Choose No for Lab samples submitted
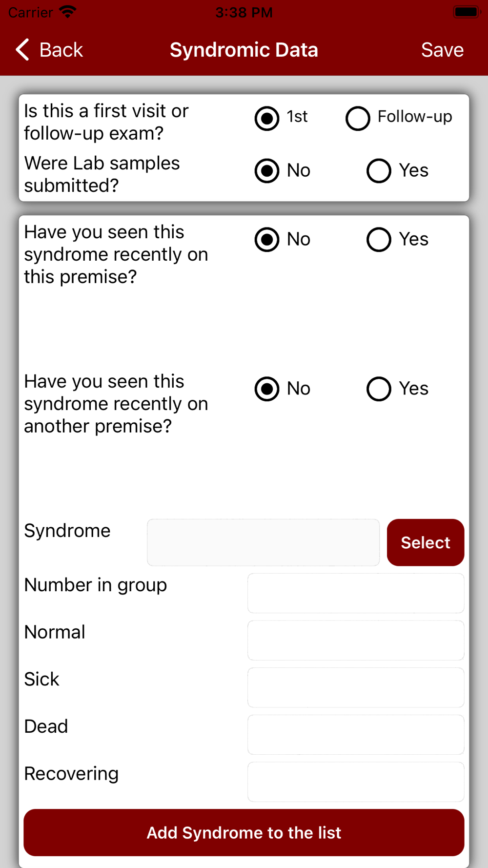This screenshot has width=488, height=868. tap(267, 171)
